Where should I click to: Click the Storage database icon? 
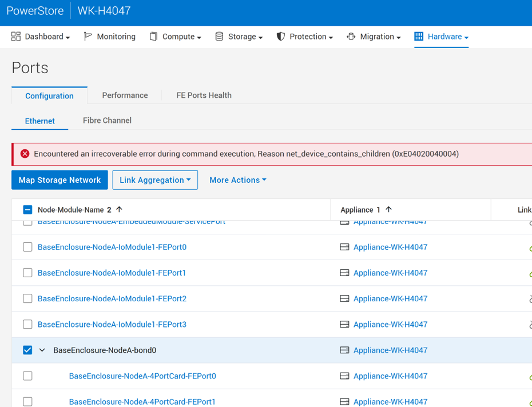tap(219, 36)
